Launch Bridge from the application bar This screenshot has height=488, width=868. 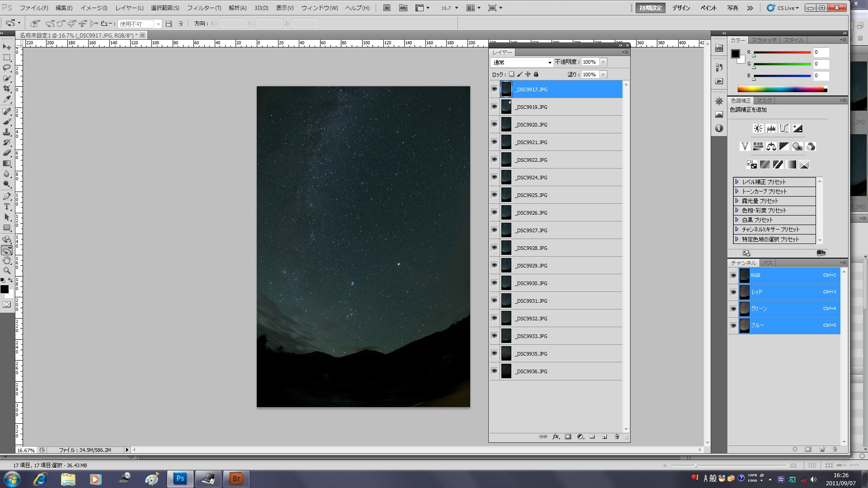pos(387,8)
